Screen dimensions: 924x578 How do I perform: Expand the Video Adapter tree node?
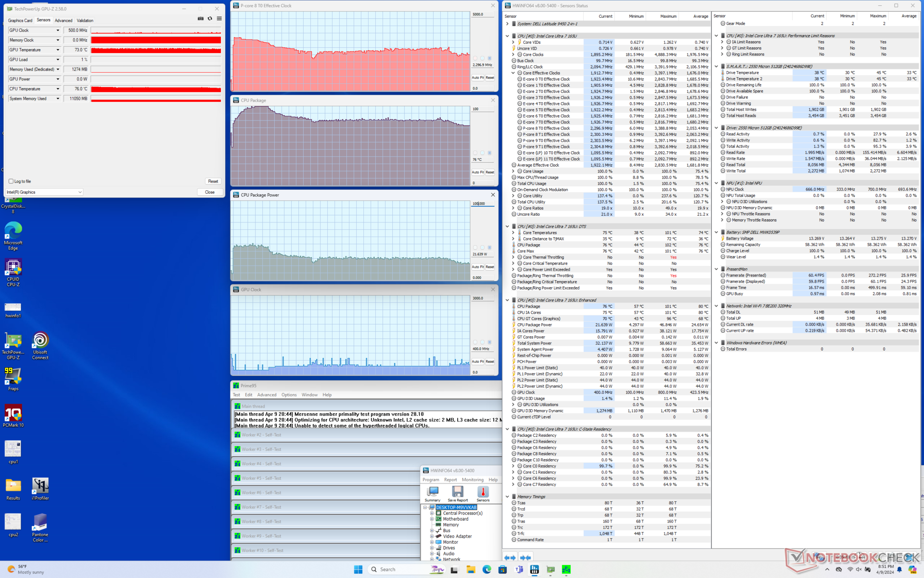pos(432,537)
